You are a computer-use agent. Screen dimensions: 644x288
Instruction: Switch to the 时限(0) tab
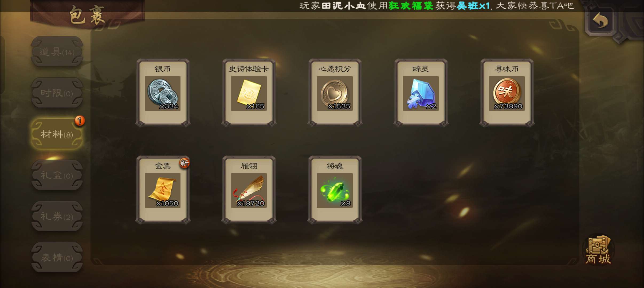pos(57,93)
